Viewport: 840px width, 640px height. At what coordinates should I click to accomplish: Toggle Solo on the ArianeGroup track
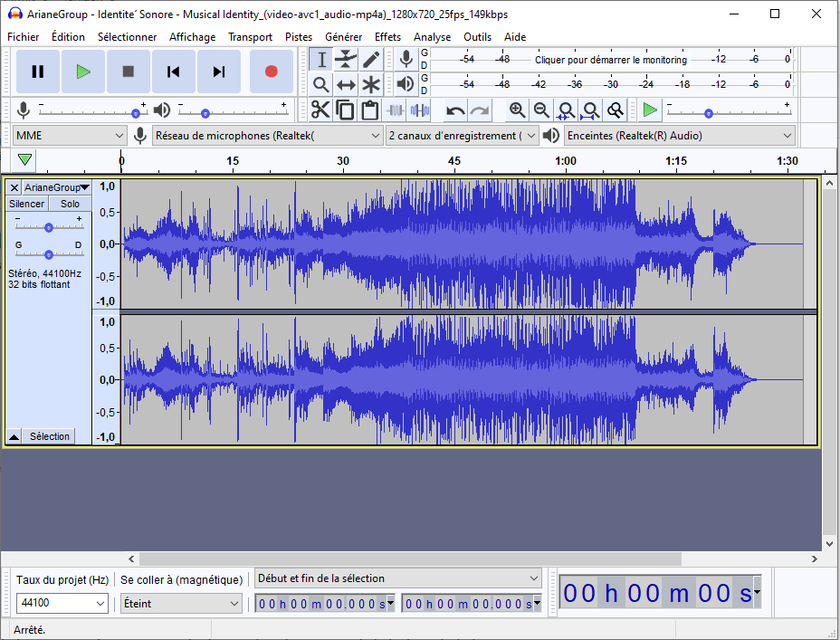pyautogui.click(x=71, y=204)
